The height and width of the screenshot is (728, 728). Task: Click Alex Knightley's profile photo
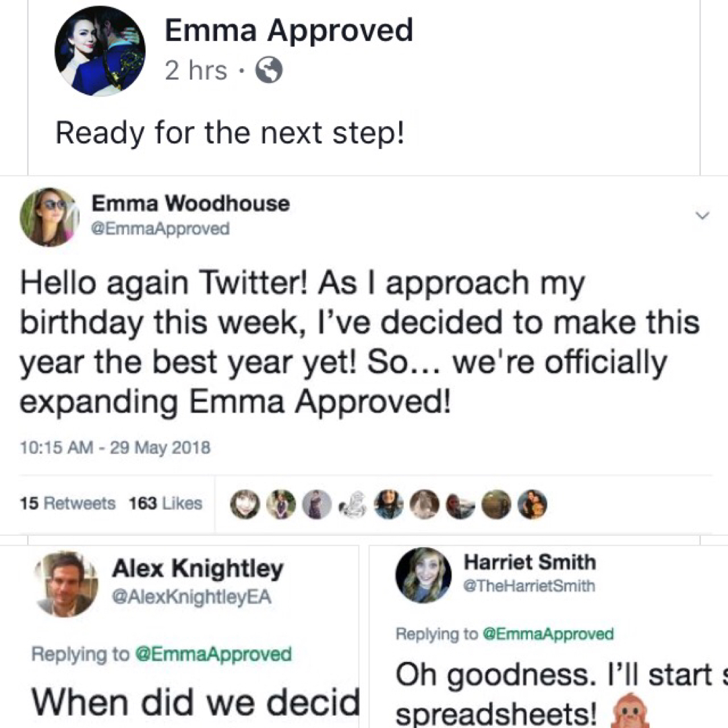(x=66, y=584)
